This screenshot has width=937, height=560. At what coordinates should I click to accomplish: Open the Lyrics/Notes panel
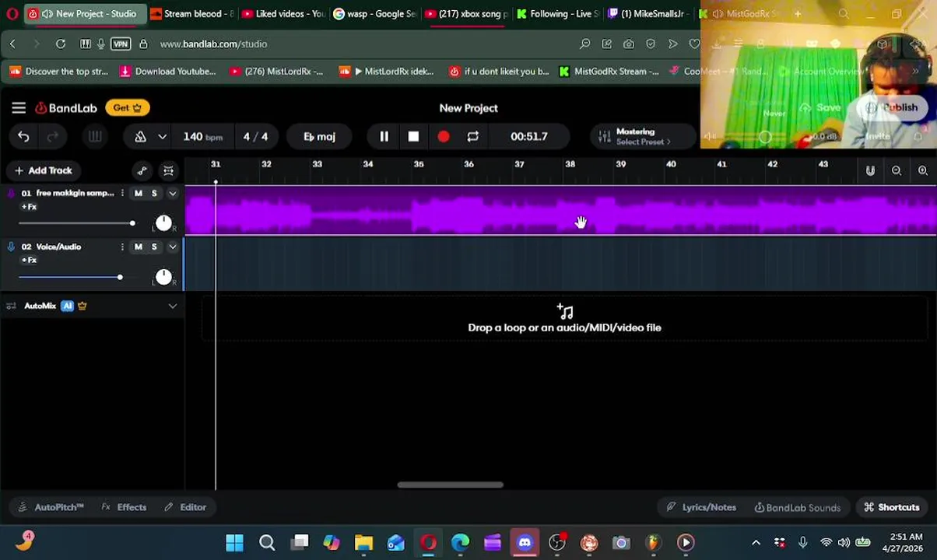701,508
